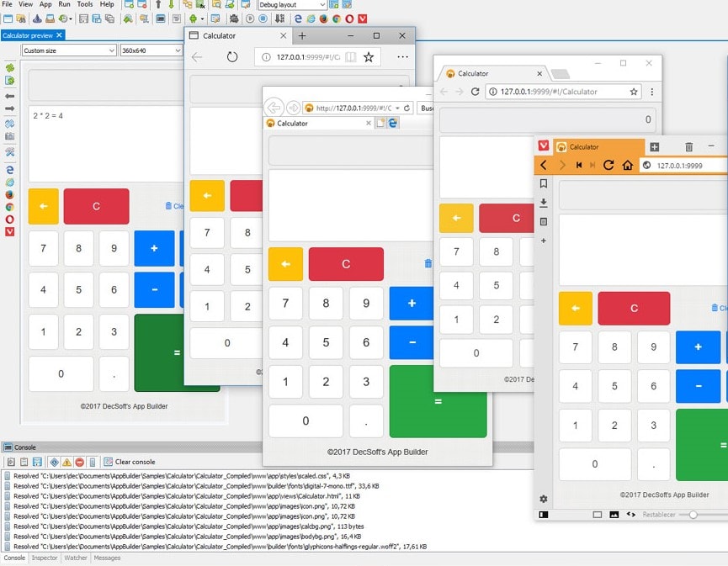Reload the page in the Edge window
This screenshot has width=728, height=566.
232,57
